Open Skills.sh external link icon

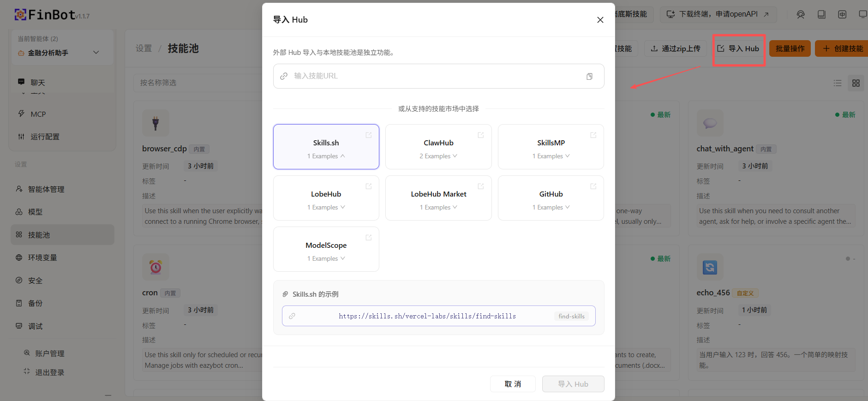coord(368,135)
